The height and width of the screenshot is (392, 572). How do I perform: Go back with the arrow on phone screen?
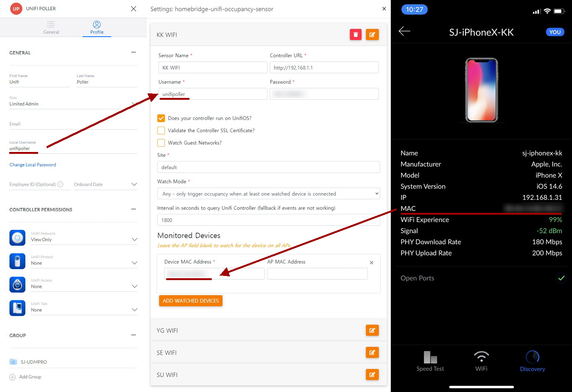coord(404,31)
